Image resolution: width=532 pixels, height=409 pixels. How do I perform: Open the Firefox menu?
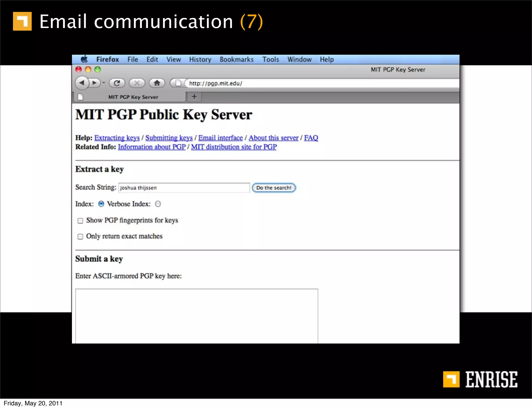[108, 59]
